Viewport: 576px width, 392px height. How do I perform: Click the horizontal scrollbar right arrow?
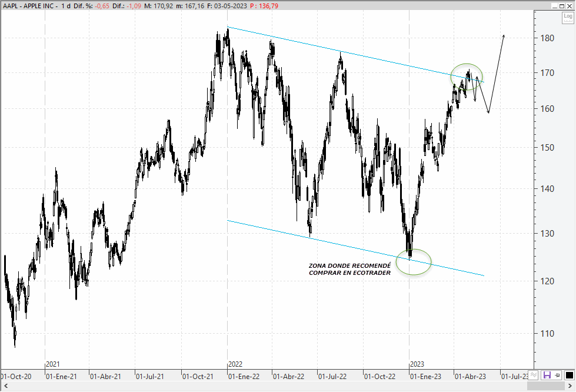570,386
